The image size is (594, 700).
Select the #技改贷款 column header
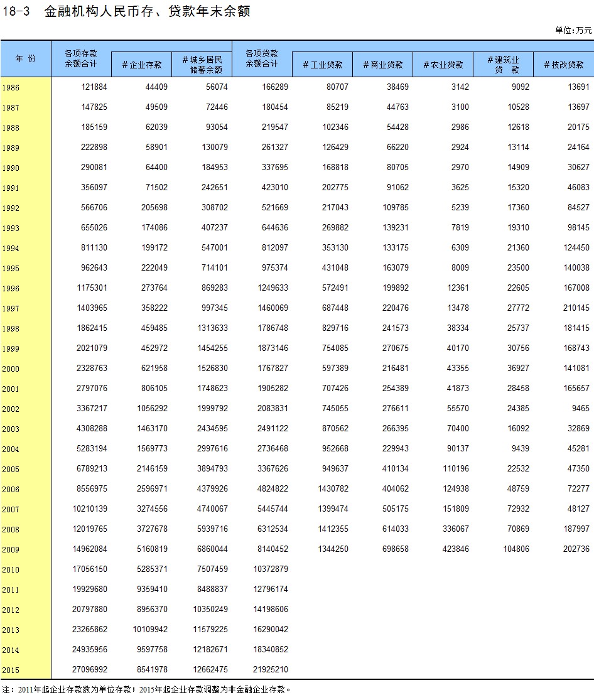click(x=563, y=65)
